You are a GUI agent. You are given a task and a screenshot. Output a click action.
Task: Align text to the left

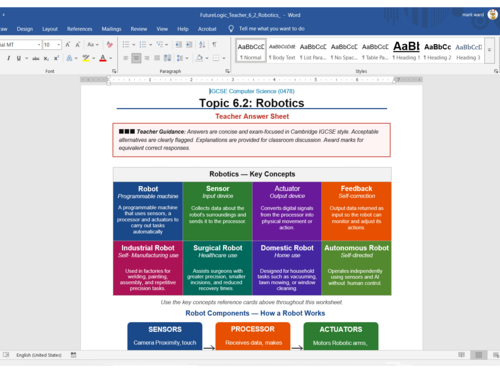tap(126, 58)
